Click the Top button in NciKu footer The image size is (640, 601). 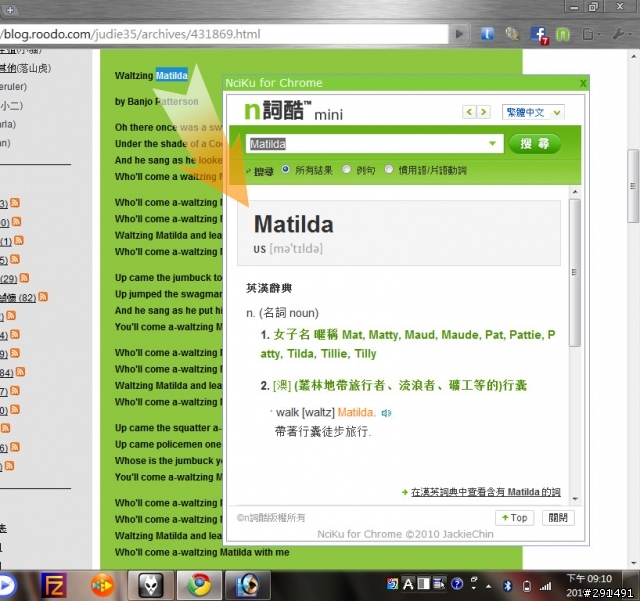514,518
